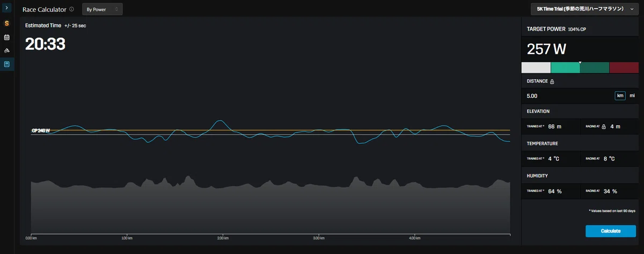Click the Calculate button
The image size is (644, 254).
611,231
